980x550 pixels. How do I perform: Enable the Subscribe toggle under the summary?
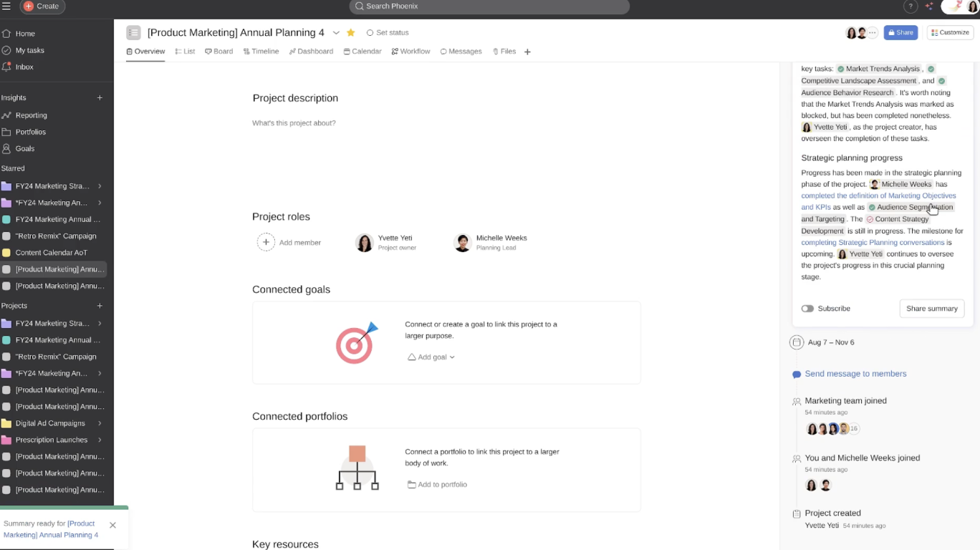[x=808, y=308]
